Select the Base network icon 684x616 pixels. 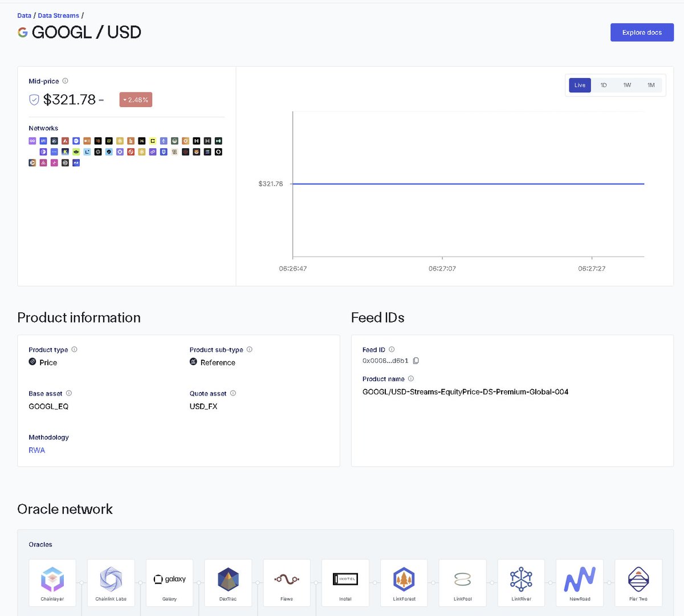pyautogui.click(x=76, y=141)
